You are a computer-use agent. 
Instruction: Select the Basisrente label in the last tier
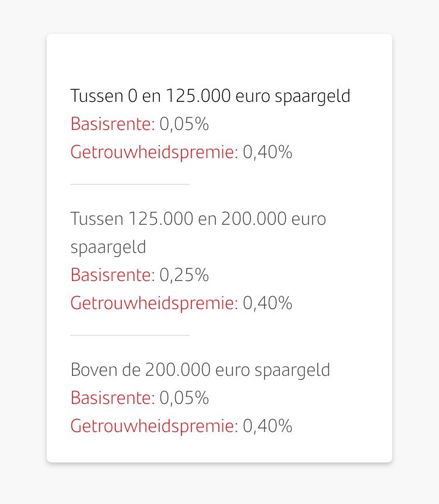(112, 398)
